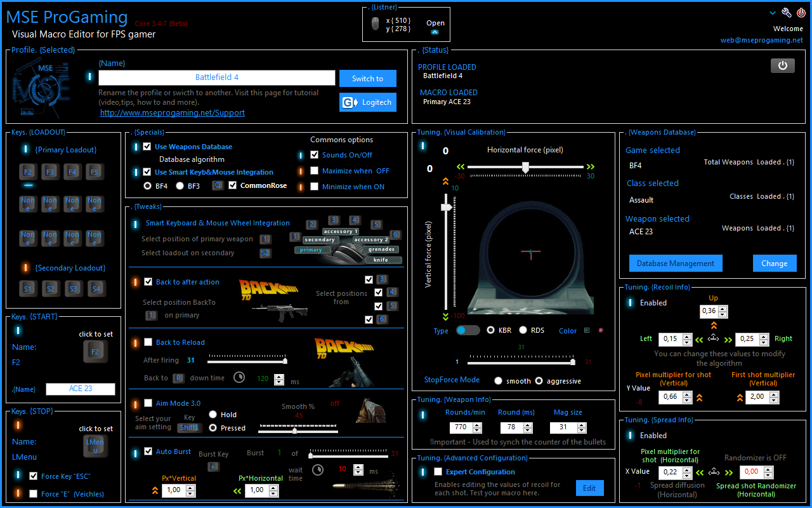
Task: Click the ShiftL aim key
Action: point(190,427)
